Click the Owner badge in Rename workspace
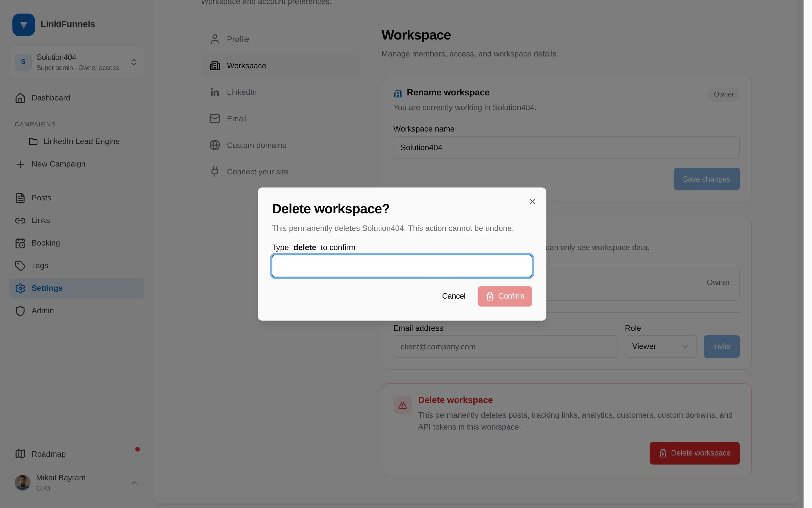The width and height of the screenshot is (812, 508). (x=724, y=95)
